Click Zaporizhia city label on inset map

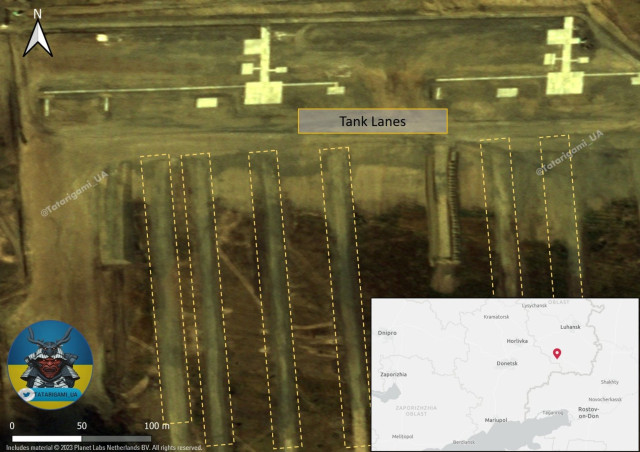[x=392, y=374]
